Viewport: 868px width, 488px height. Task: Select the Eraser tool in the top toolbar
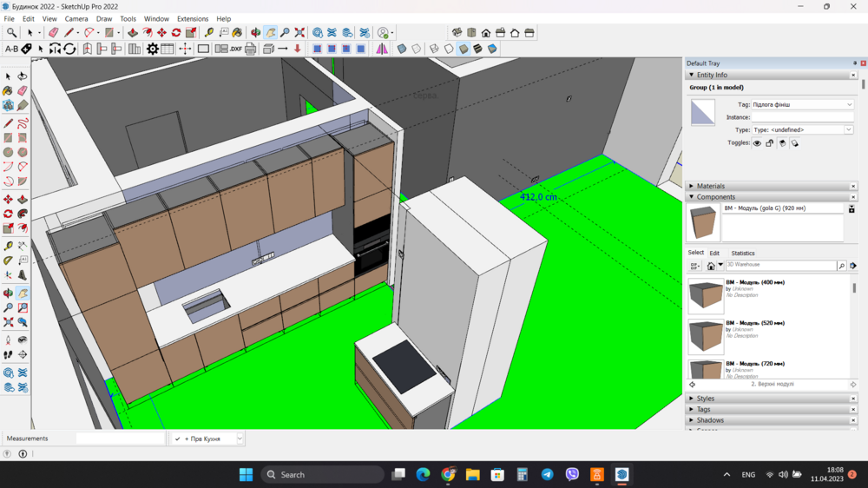pyautogui.click(x=53, y=33)
